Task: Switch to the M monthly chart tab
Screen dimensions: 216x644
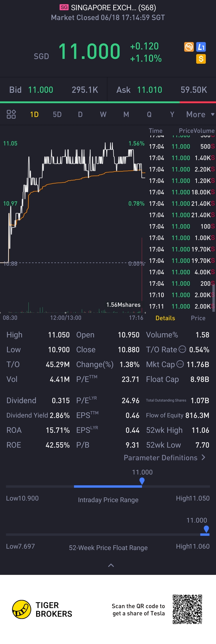Action: pos(126,114)
